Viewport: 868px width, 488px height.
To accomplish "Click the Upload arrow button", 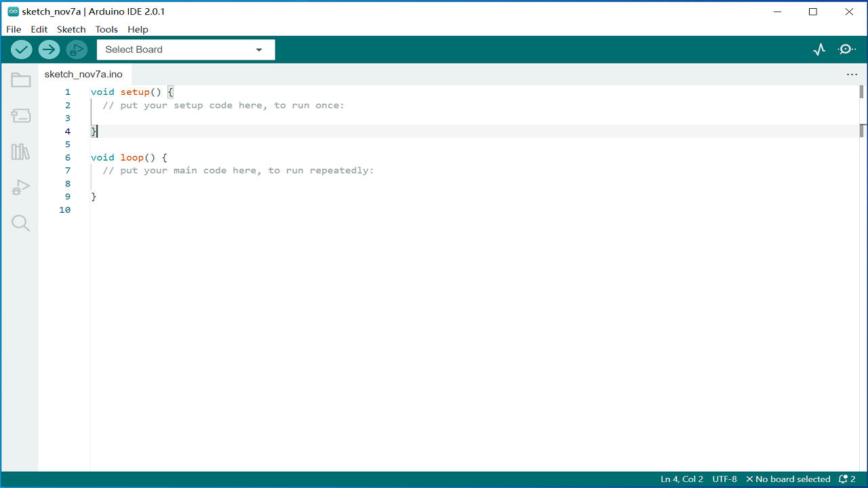I will 49,49.
